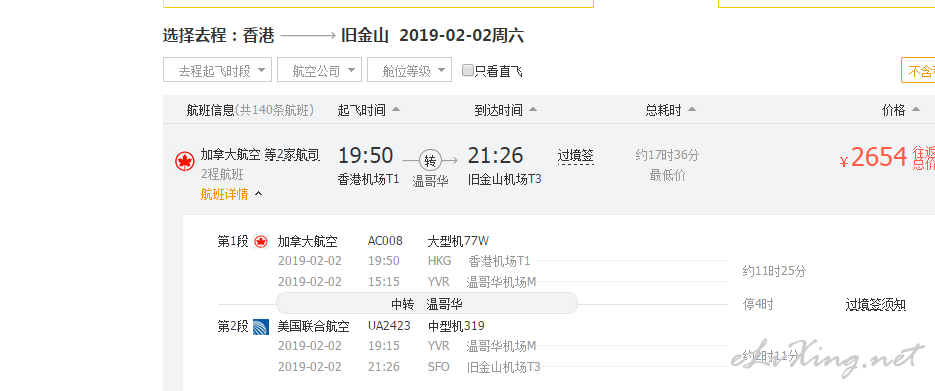Click the 不含税 tax-excluded button
This screenshot has width=935, height=391.
pos(918,70)
